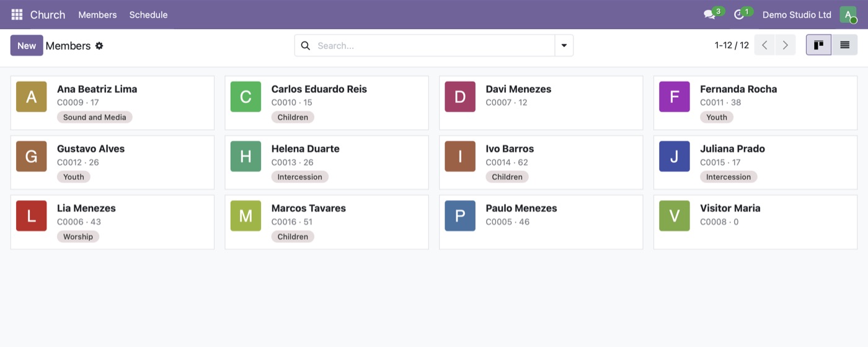Focus the Search input field
The image size is (868, 347).
434,45
